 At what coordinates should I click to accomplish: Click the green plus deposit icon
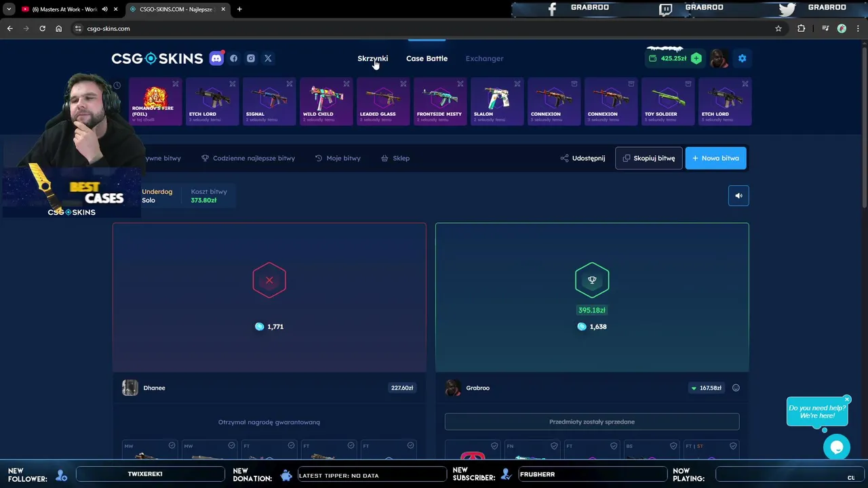point(696,58)
